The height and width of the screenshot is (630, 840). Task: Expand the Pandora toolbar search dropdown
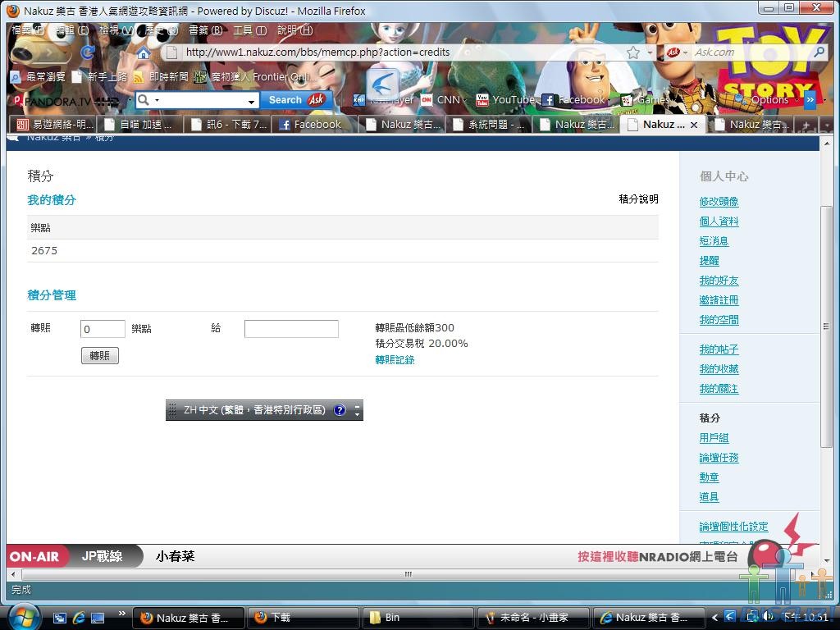click(x=252, y=101)
